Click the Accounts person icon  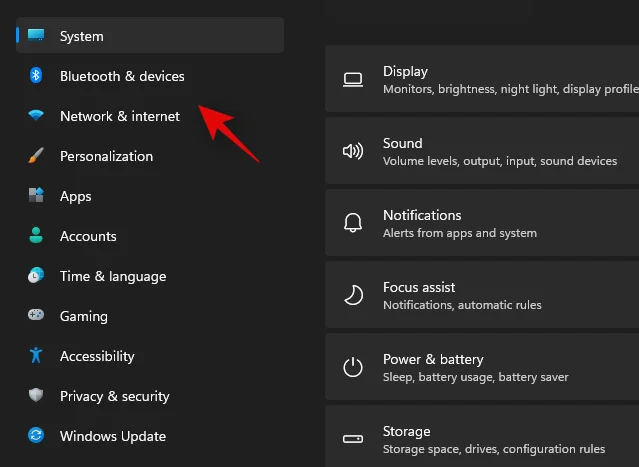click(x=36, y=236)
